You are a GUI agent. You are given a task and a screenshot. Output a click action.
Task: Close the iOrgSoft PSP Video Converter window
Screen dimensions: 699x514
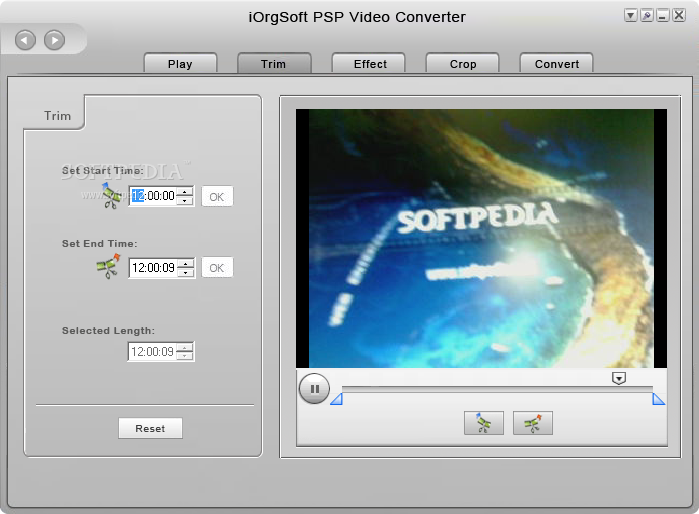click(678, 16)
